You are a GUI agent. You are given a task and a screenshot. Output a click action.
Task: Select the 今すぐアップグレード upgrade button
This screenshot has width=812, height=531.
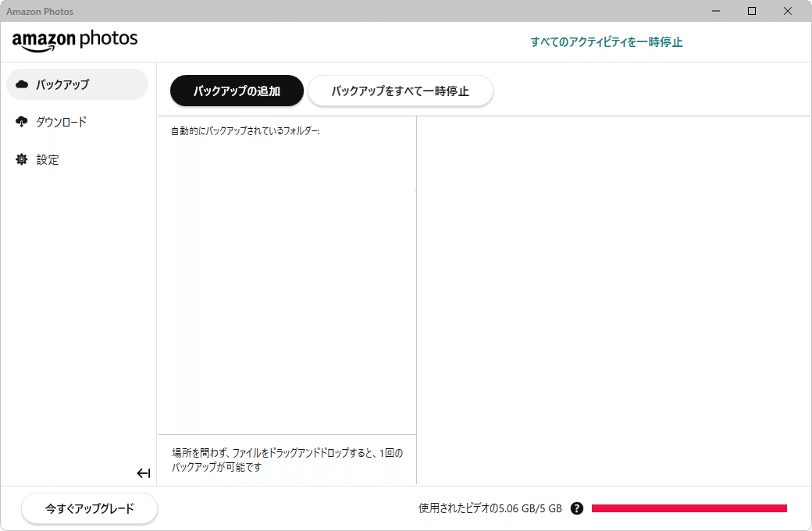(x=88, y=508)
